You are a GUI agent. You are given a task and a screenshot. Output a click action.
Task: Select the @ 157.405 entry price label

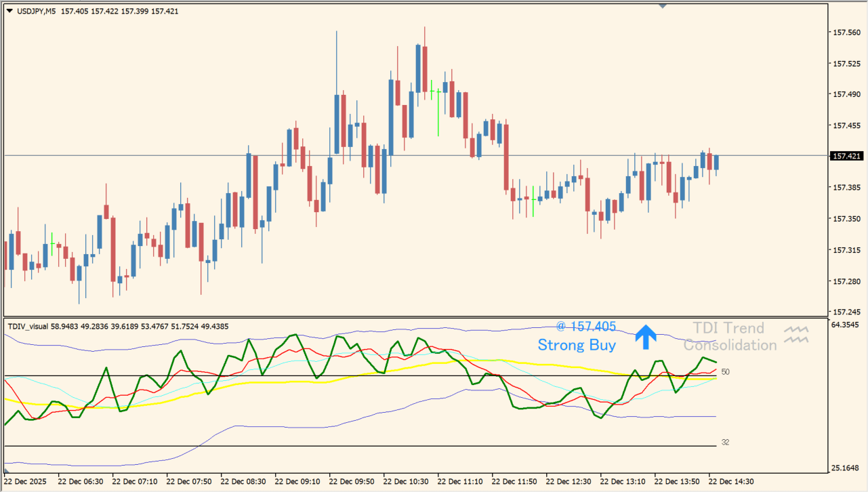tap(586, 327)
